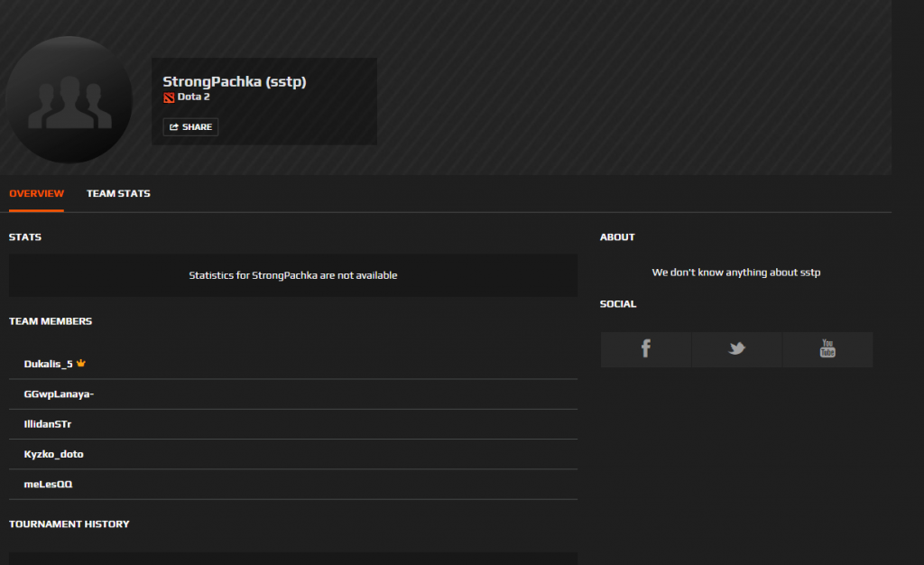The image size is (924, 565).
Task: Click the STATS section heading
Action: [25, 236]
